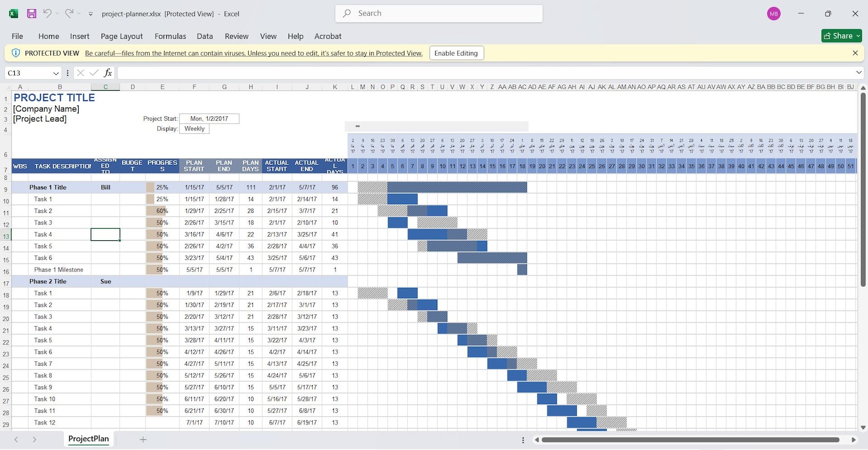Select the ProjectPlan sheet tab

(x=89, y=439)
